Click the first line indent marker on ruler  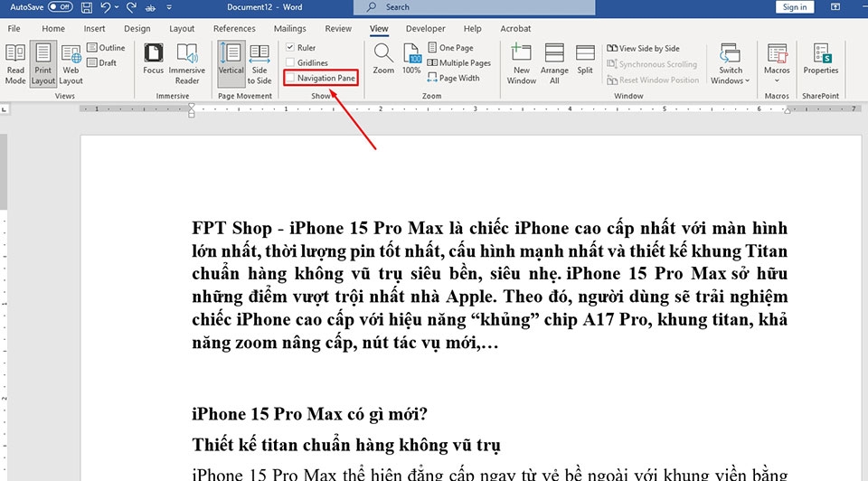(x=192, y=107)
